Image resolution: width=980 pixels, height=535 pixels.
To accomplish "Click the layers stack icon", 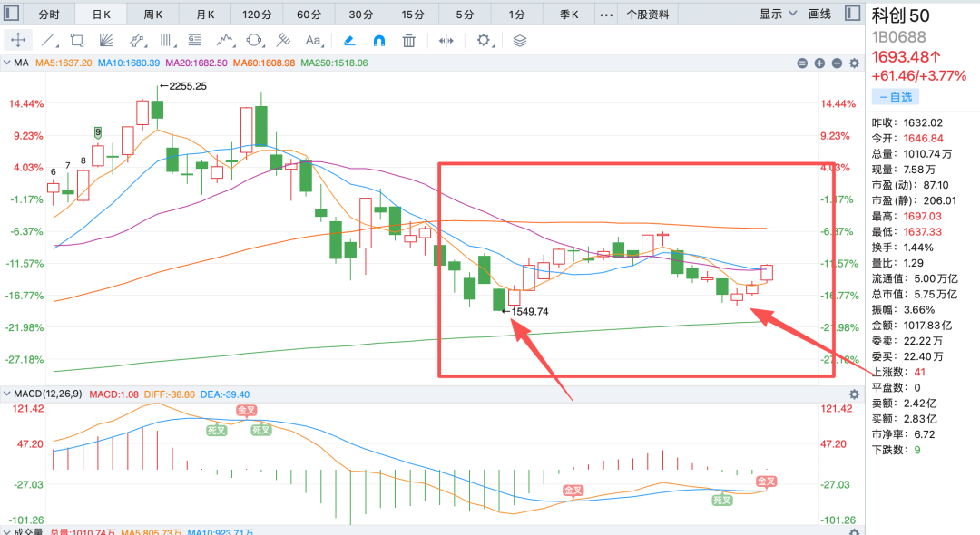I will click(x=519, y=41).
